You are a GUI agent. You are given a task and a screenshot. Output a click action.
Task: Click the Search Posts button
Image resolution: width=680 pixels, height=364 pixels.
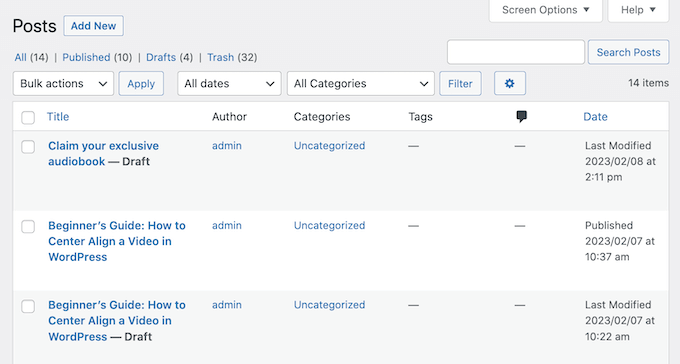coord(628,52)
